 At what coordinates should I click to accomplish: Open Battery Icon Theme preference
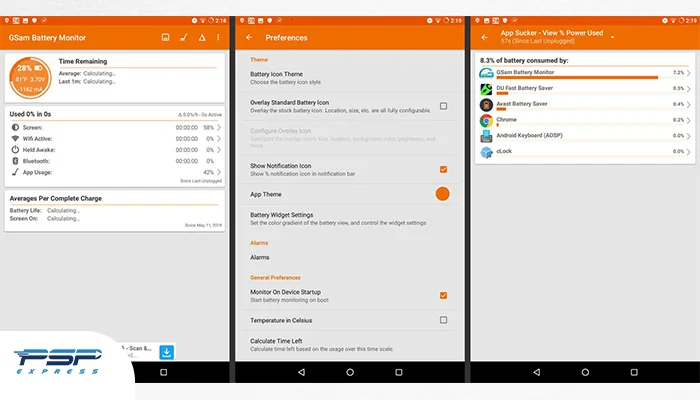[x=350, y=78]
